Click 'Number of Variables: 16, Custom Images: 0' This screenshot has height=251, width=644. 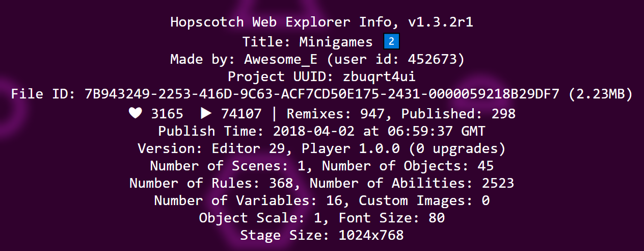(322, 200)
